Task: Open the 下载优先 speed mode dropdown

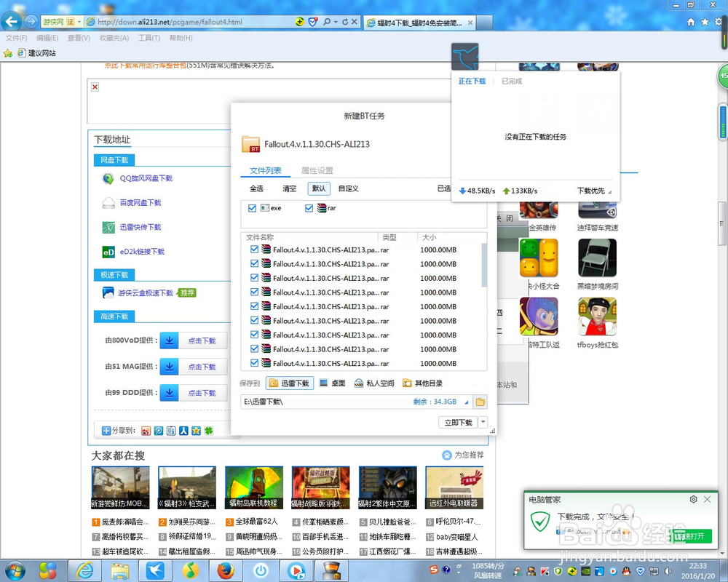Action: [594, 191]
